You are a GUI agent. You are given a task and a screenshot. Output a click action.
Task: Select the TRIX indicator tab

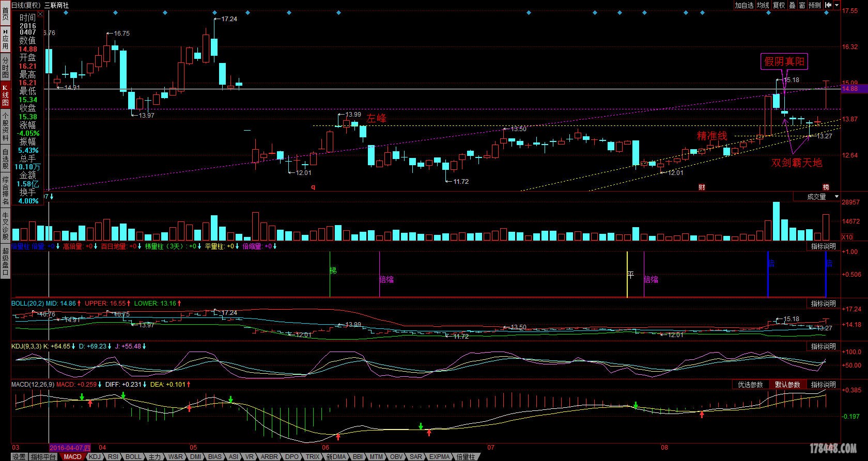pos(313,457)
